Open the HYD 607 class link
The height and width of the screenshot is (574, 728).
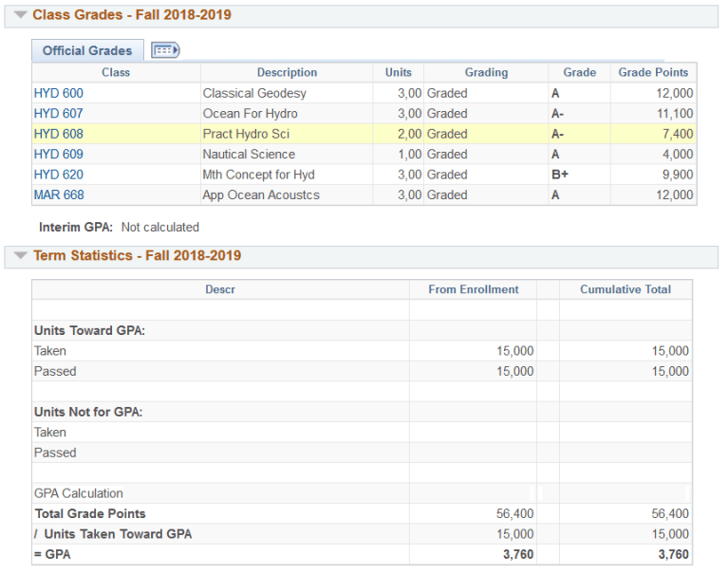58,114
